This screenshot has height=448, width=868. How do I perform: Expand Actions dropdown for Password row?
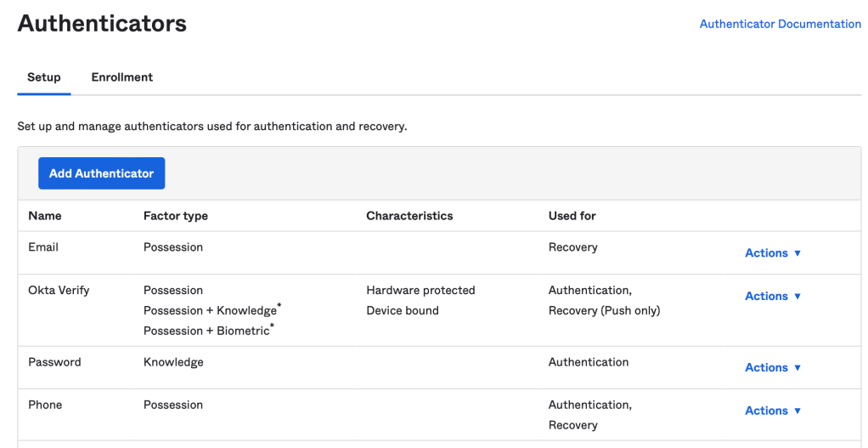(x=773, y=368)
